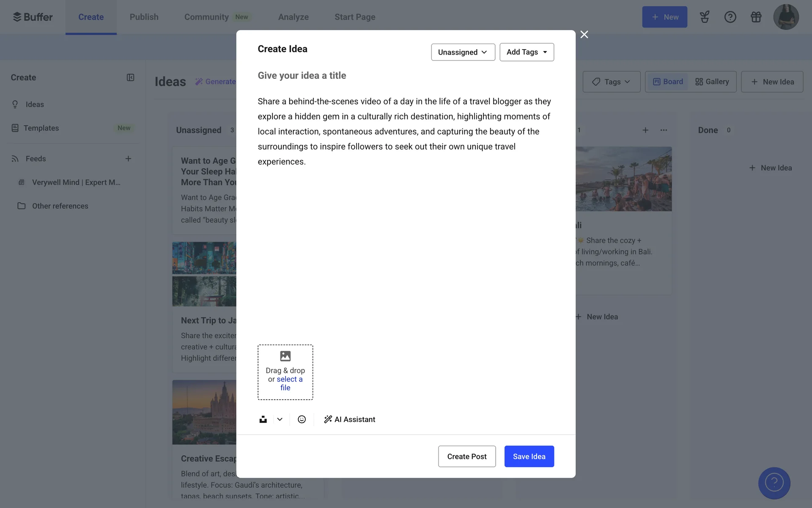
Task: Click the Unsplash integrations icon
Action: click(x=263, y=419)
